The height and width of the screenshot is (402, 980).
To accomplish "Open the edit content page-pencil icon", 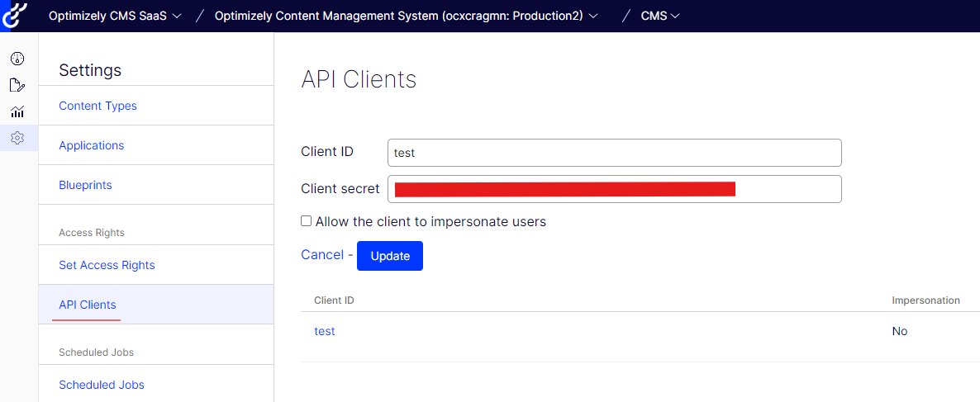I will pos(17,86).
